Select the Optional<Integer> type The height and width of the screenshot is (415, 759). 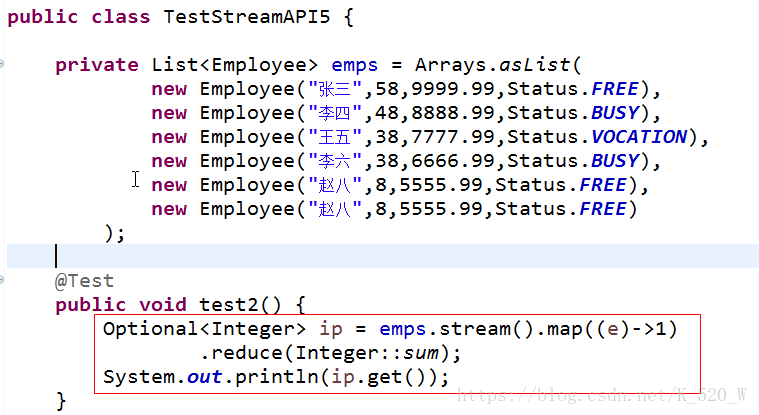coord(204,329)
